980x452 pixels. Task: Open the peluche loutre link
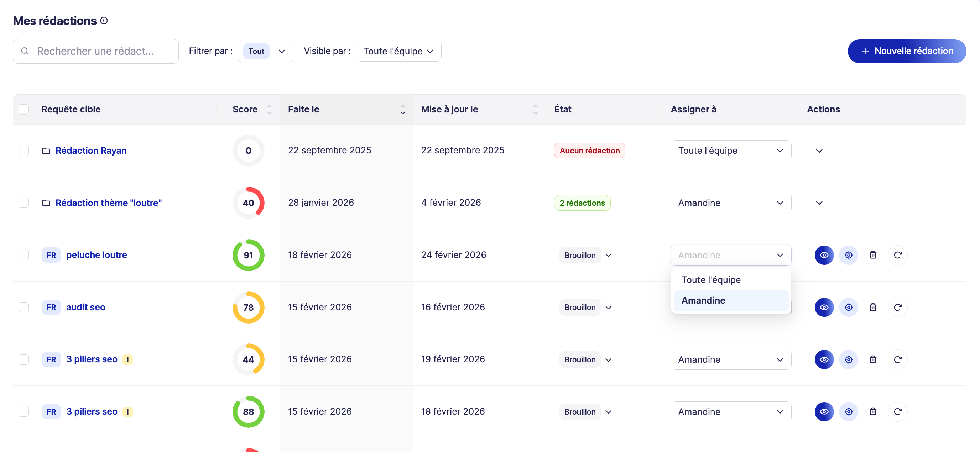(x=97, y=255)
